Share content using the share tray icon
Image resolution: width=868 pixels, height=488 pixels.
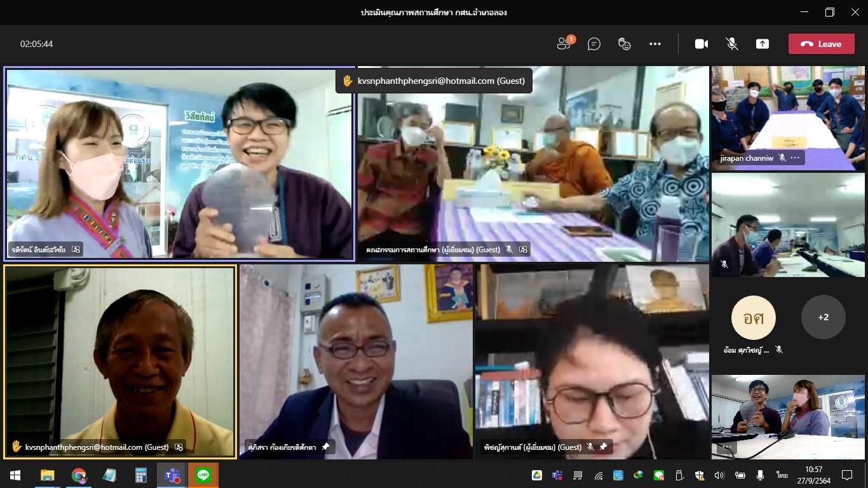[762, 44]
